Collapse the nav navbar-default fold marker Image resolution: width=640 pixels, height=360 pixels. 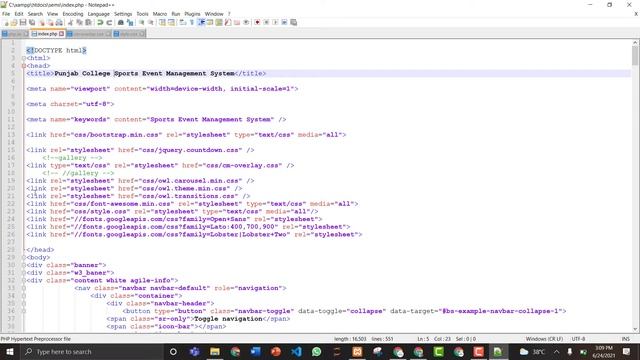tap(24, 288)
